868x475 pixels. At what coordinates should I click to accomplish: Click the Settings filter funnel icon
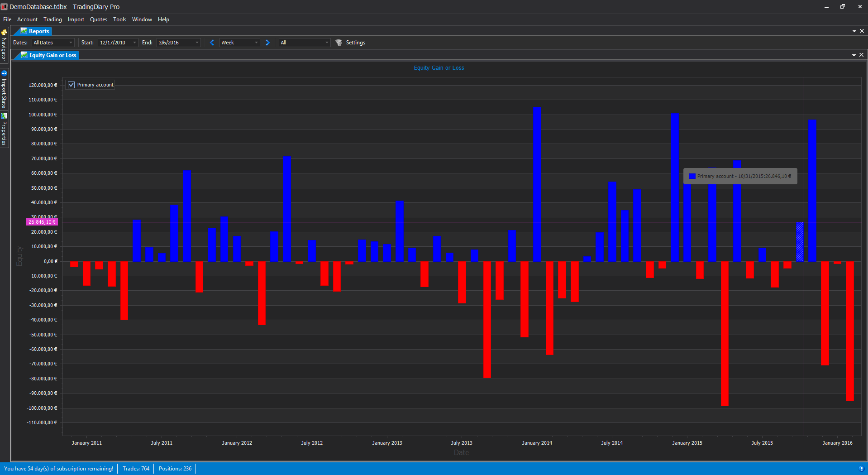(x=339, y=43)
